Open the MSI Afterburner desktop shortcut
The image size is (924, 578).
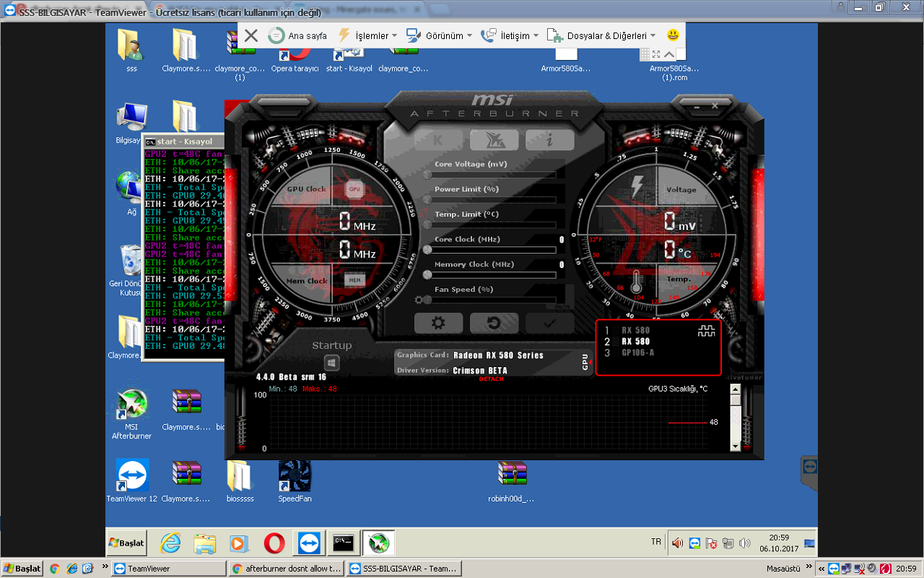coord(131,414)
